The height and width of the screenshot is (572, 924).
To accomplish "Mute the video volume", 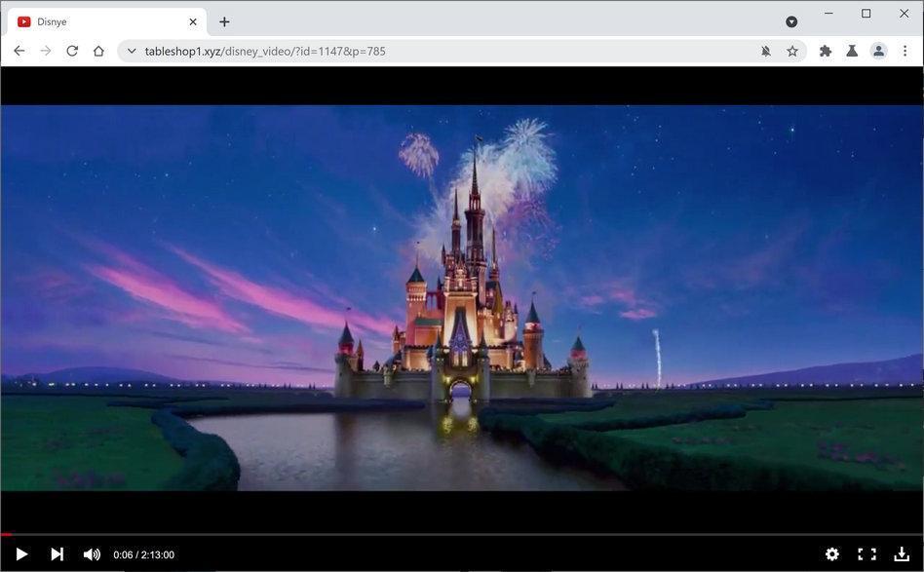I will pos(92,554).
